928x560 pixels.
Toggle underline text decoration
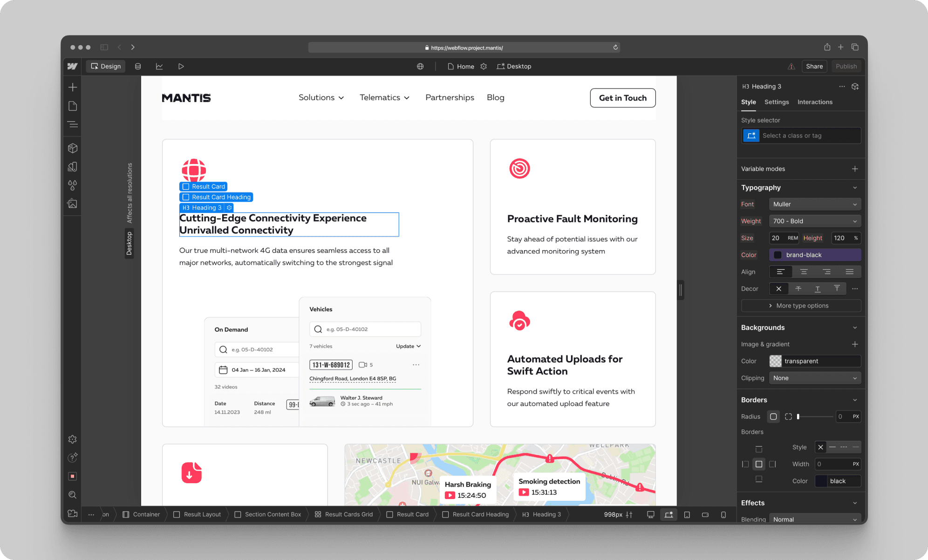[818, 289]
